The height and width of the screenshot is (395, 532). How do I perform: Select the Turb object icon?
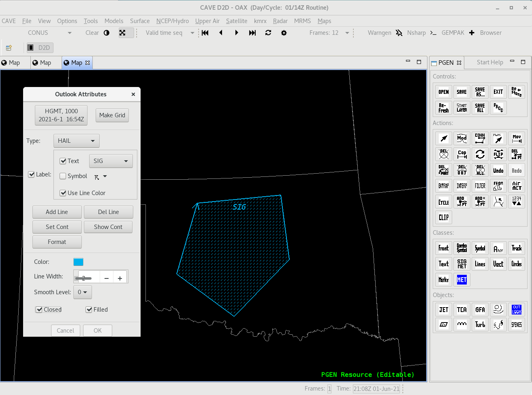click(480, 325)
